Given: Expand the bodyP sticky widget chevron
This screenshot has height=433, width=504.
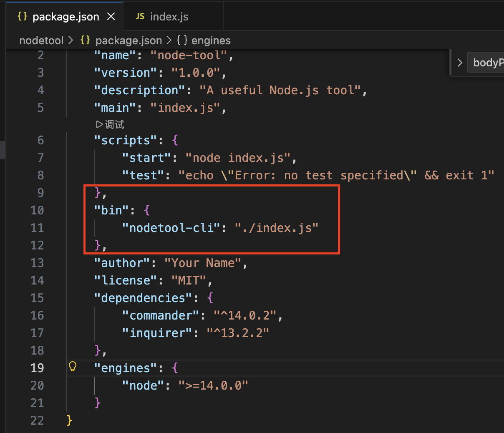Looking at the screenshot, I should tap(460, 63).
